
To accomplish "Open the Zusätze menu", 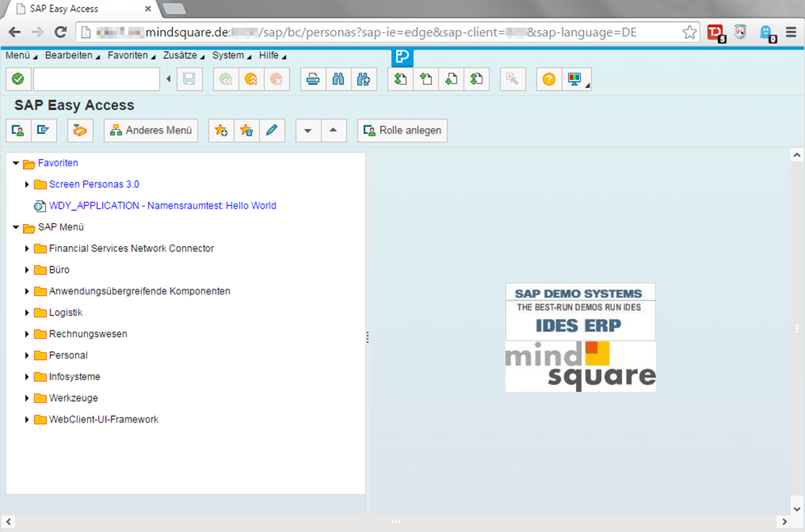I will click(x=184, y=55).
